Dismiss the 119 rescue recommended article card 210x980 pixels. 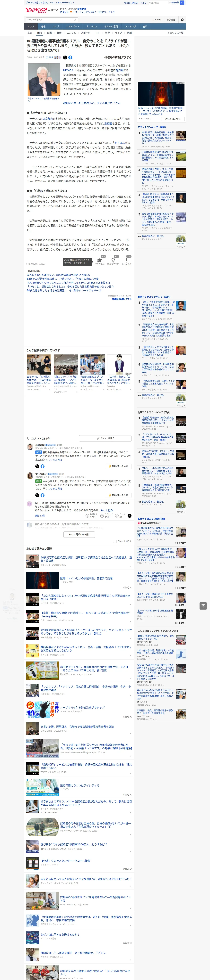[50, 390]
